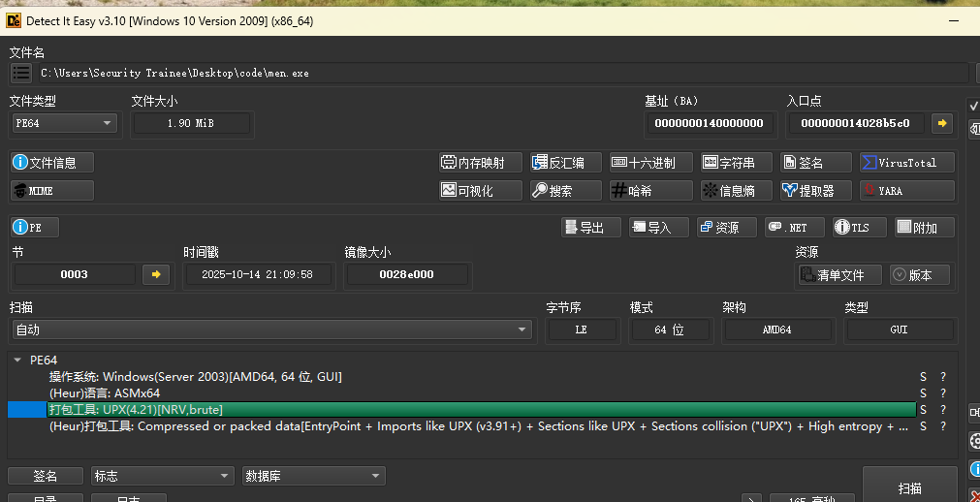
Task: Open the MIME button
Action: (x=52, y=191)
